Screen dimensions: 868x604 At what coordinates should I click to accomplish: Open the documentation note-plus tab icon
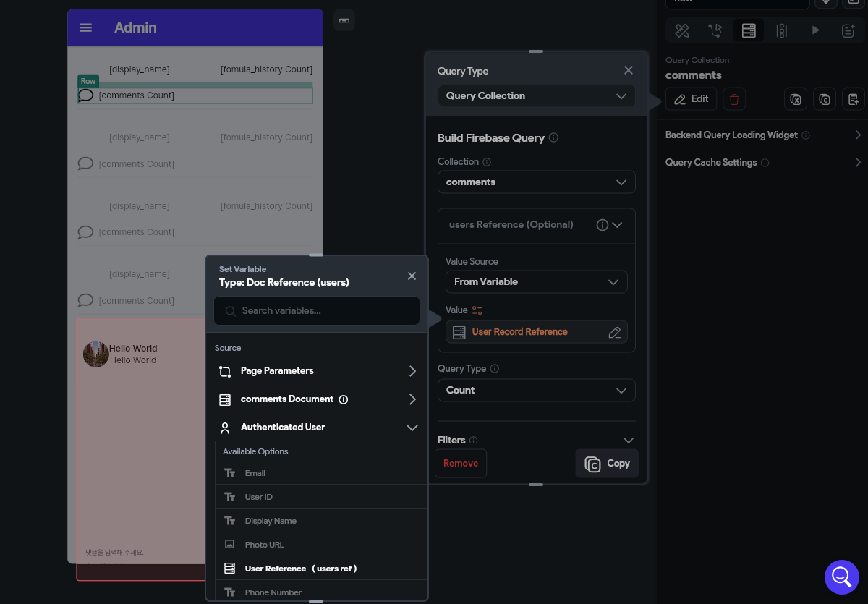tap(848, 30)
